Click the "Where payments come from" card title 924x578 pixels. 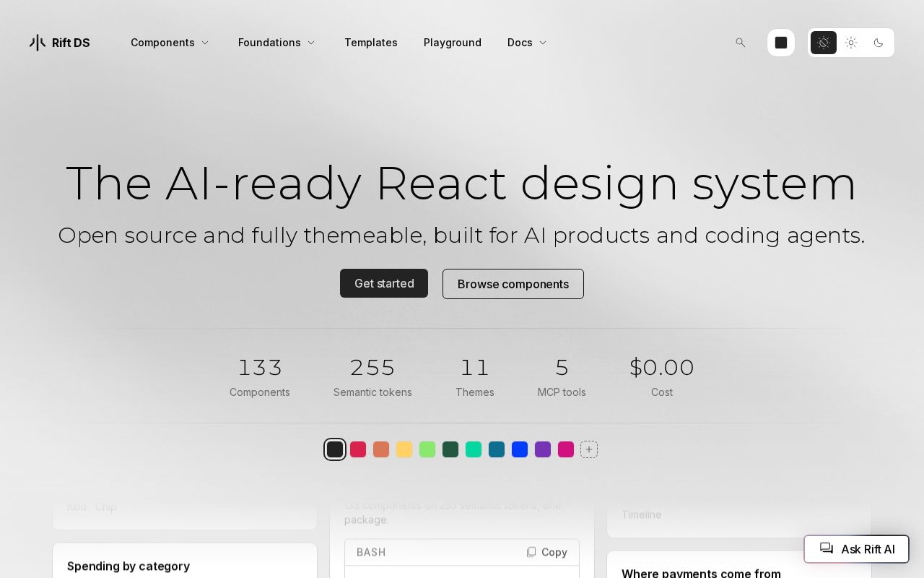click(x=701, y=573)
